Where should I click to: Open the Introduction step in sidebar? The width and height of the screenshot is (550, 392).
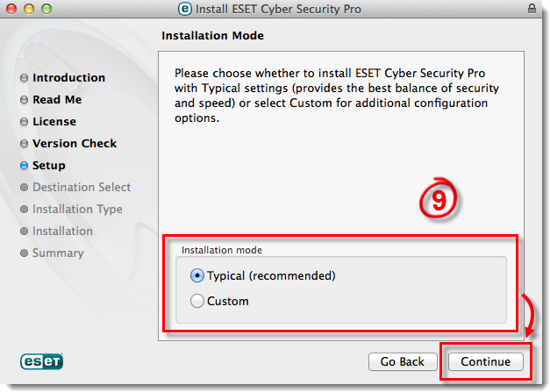[x=68, y=77]
